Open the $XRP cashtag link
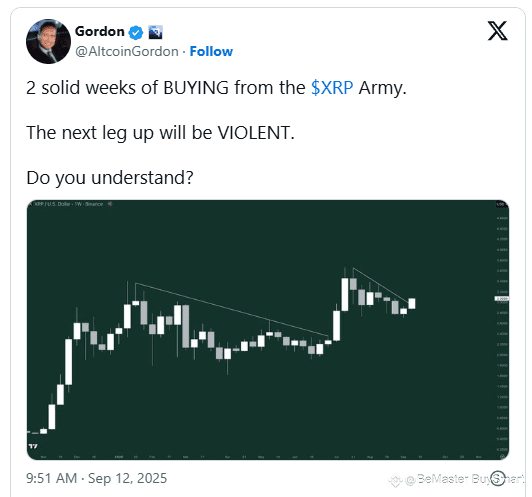 click(x=332, y=88)
